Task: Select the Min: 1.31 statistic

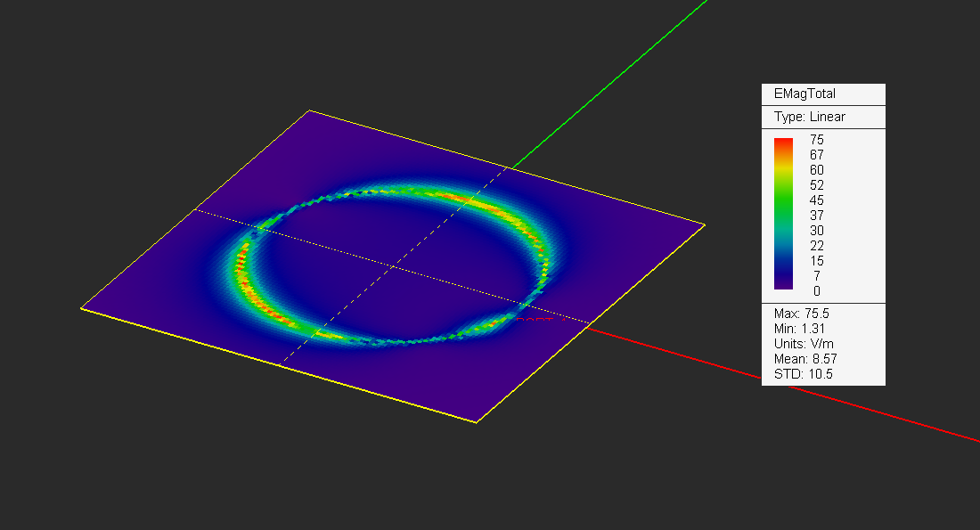Action: pyautogui.click(x=799, y=329)
